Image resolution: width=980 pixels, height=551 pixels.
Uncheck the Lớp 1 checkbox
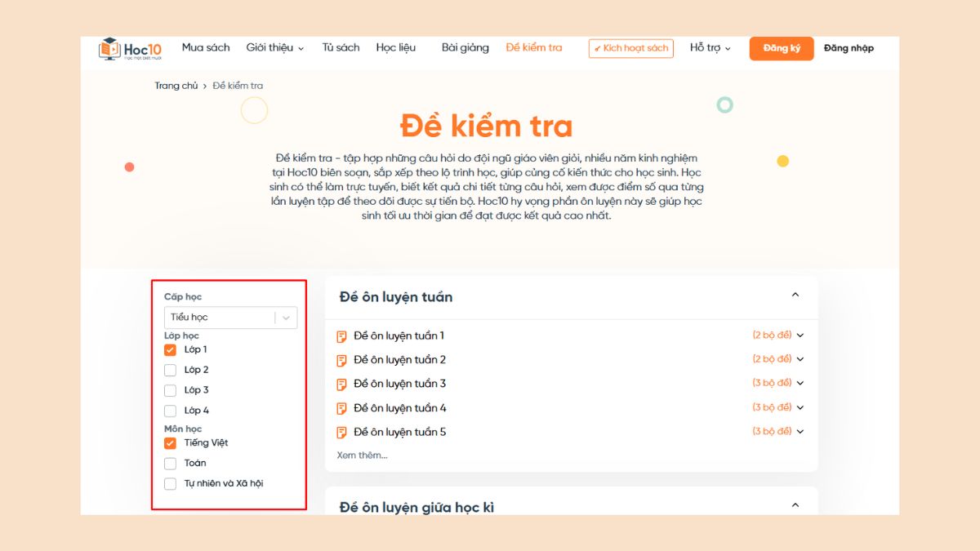[171, 350]
